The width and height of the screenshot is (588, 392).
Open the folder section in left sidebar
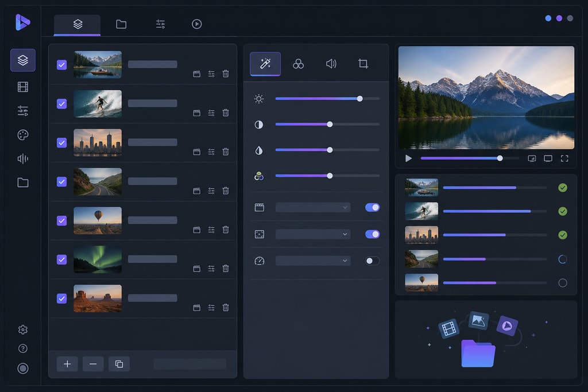(23, 183)
